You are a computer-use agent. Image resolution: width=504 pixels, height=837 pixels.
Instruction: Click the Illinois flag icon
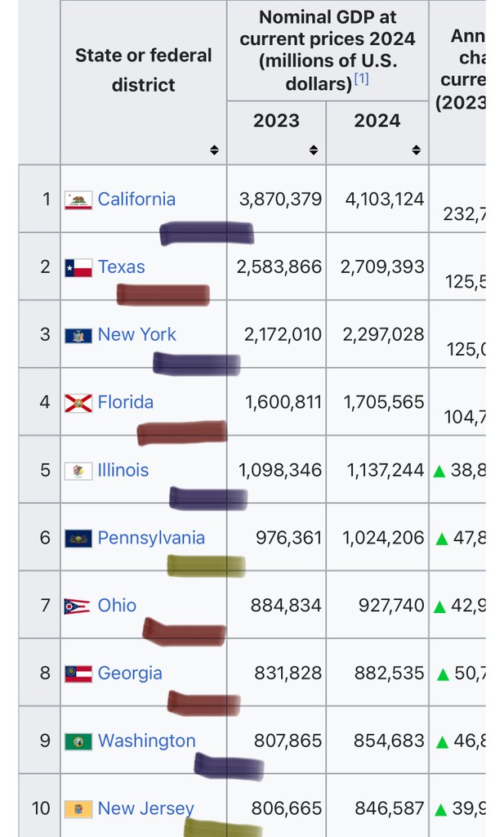click(x=78, y=471)
